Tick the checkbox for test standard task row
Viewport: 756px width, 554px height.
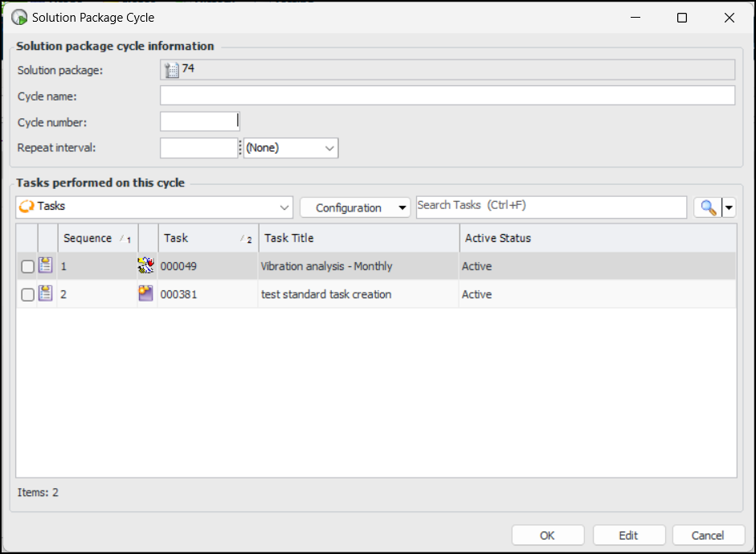[27, 294]
